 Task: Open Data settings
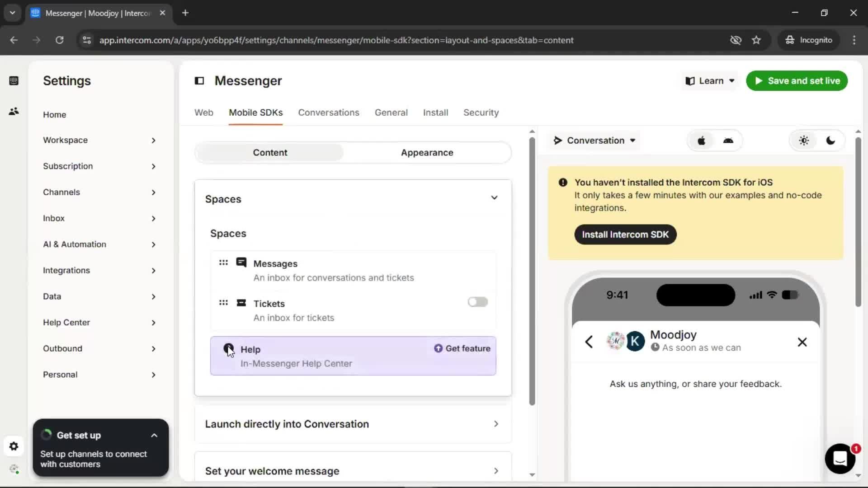pos(99,296)
